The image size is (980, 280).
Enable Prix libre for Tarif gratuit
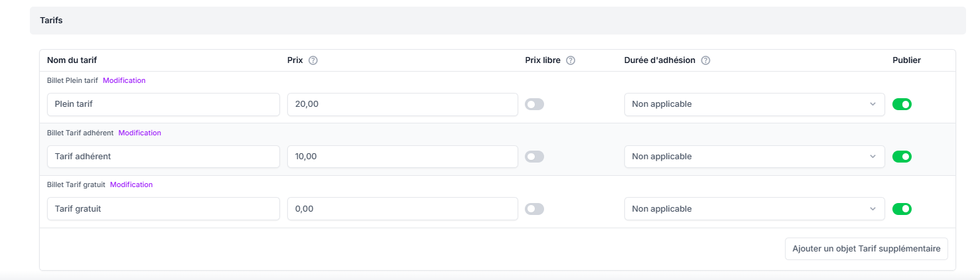534,209
